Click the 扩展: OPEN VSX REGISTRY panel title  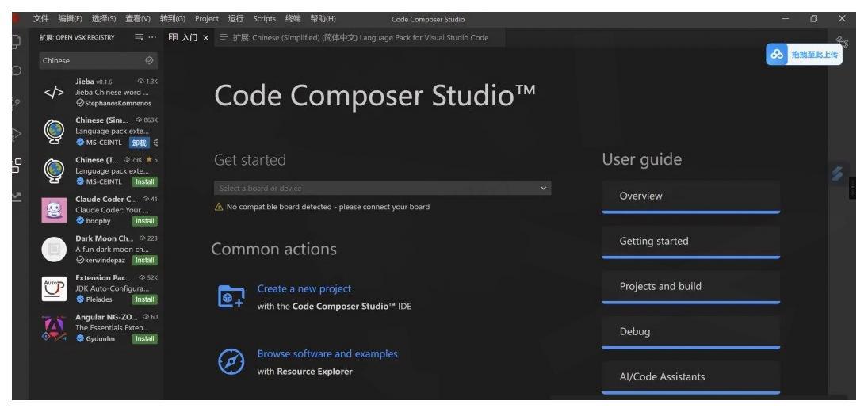pos(77,37)
